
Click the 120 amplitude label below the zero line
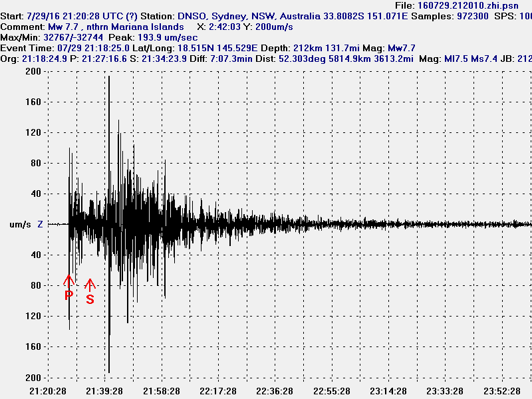pyautogui.click(x=33, y=317)
